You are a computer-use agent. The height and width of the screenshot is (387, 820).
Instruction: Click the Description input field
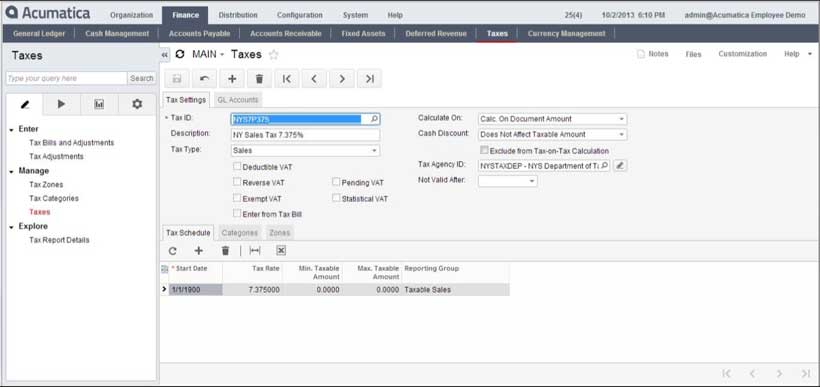pos(305,135)
